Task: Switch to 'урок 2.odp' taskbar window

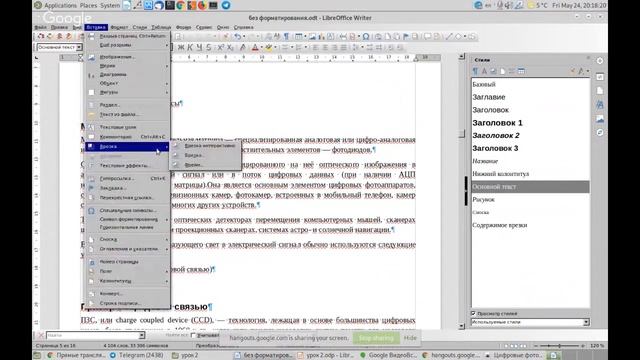Action: [x=325, y=355]
